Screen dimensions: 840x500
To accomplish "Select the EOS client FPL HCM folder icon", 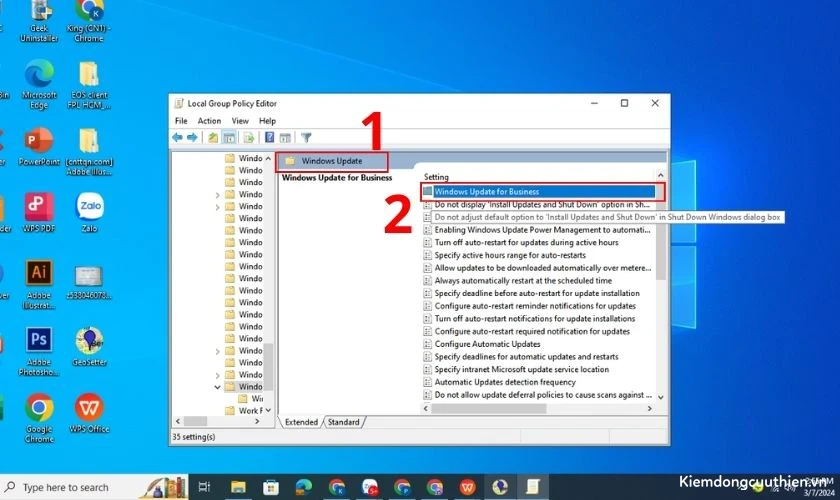I will tap(89, 84).
